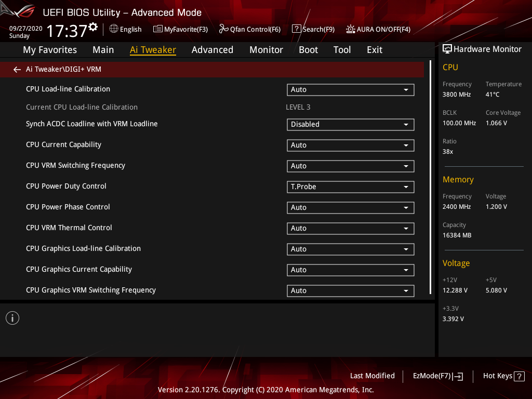Viewport: 532px width, 399px height.
Task: Open CPU VRM Switching Frequency dropdown
Action: 351,166
